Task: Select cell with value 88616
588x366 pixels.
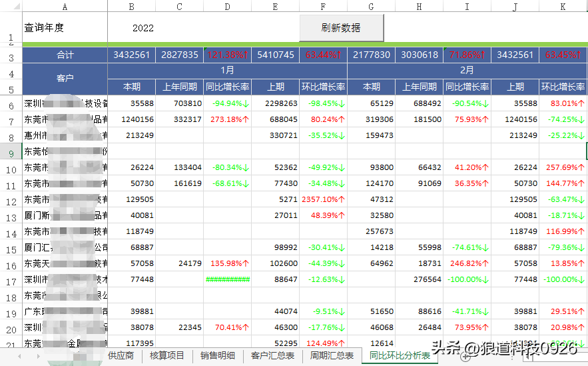Action: [420, 311]
